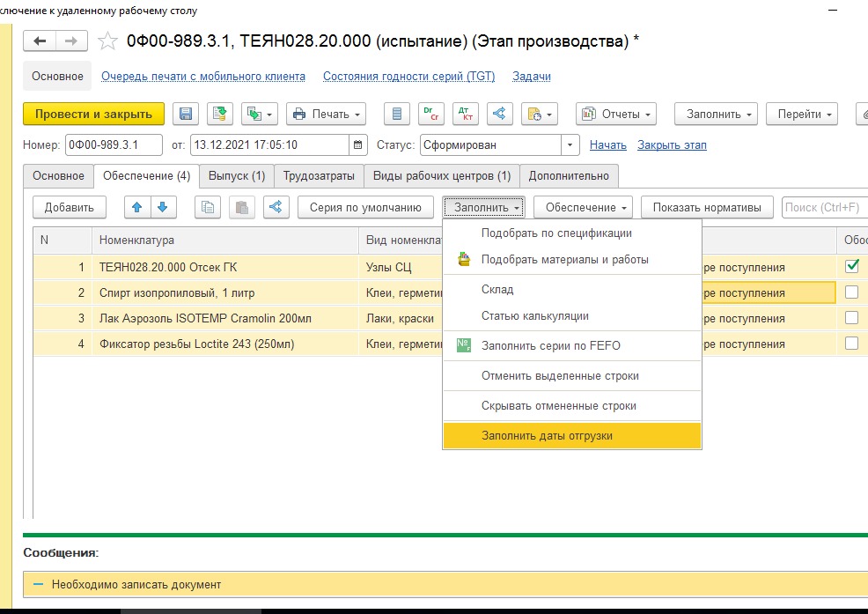The image size is (868, 614).
Task: Add document to favorites with star icon
Action: point(107,41)
